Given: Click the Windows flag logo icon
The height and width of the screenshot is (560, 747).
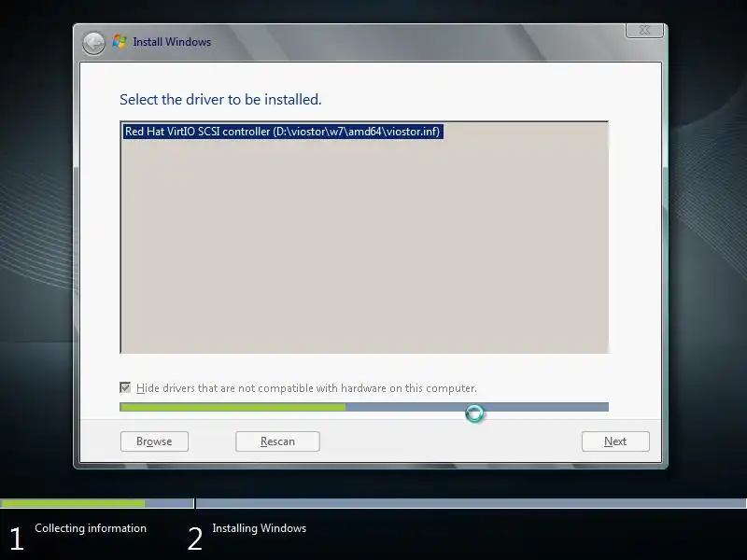Looking at the screenshot, I should pos(120,42).
